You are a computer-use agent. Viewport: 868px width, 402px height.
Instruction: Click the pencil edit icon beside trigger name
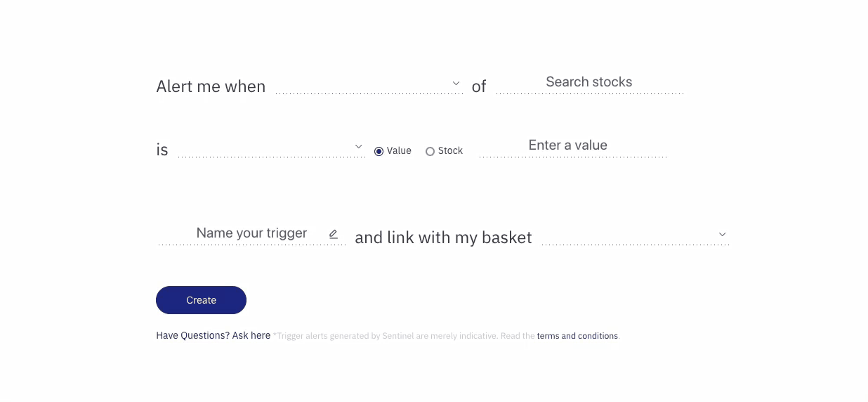click(x=334, y=234)
